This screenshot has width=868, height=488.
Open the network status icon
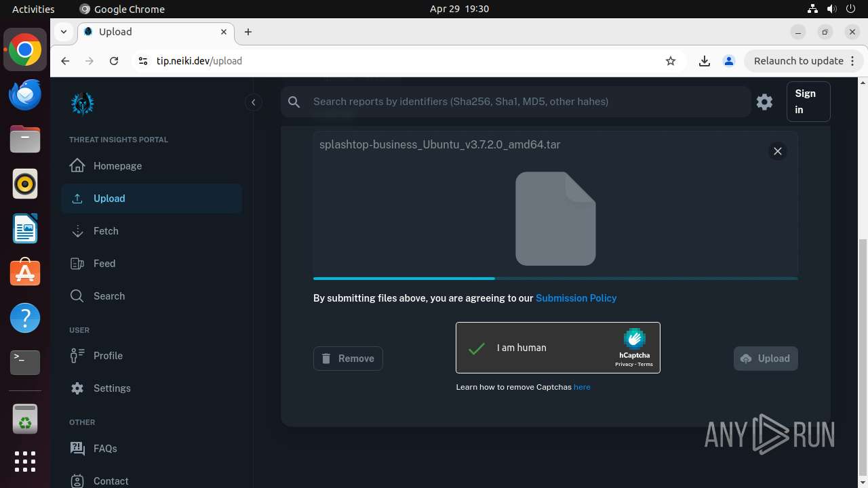[x=813, y=9]
